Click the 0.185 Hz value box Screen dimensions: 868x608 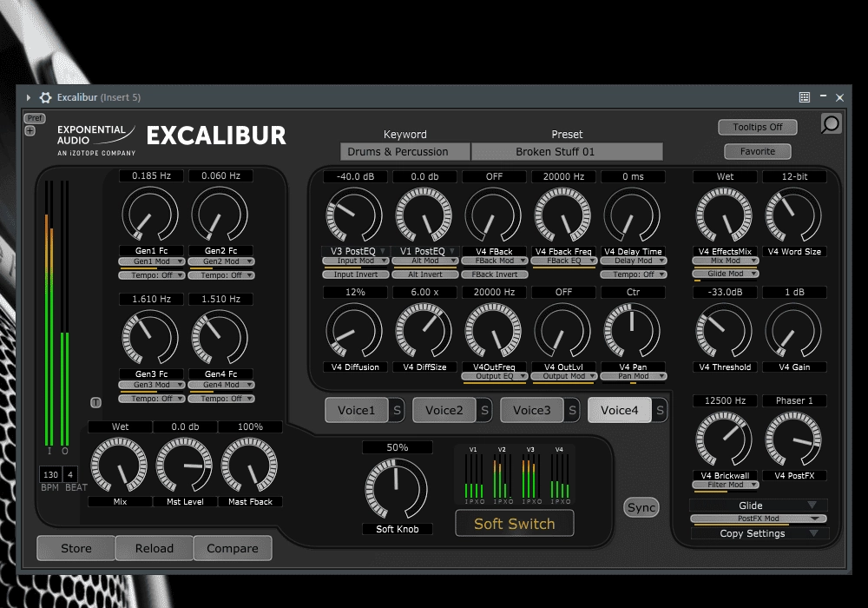151,175
